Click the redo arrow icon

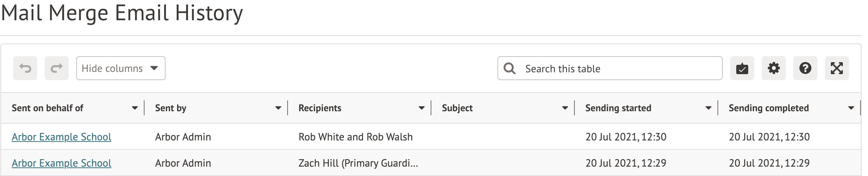(x=57, y=68)
